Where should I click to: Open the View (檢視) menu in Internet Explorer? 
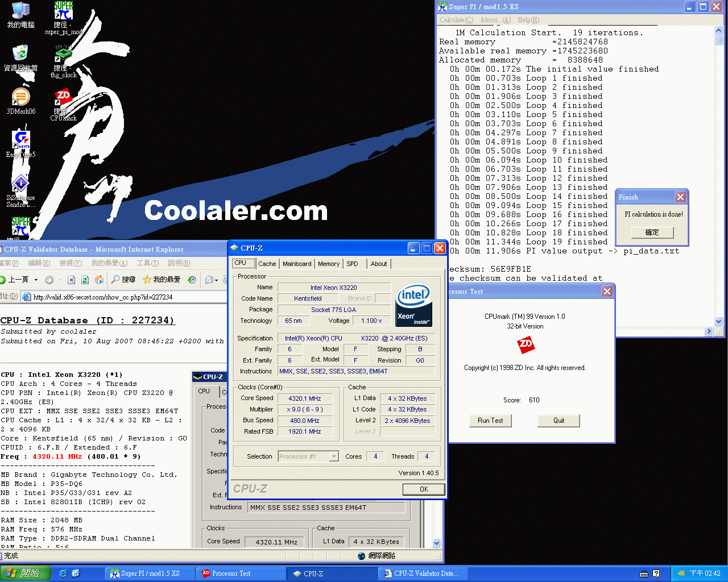click(x=71, y=263)
